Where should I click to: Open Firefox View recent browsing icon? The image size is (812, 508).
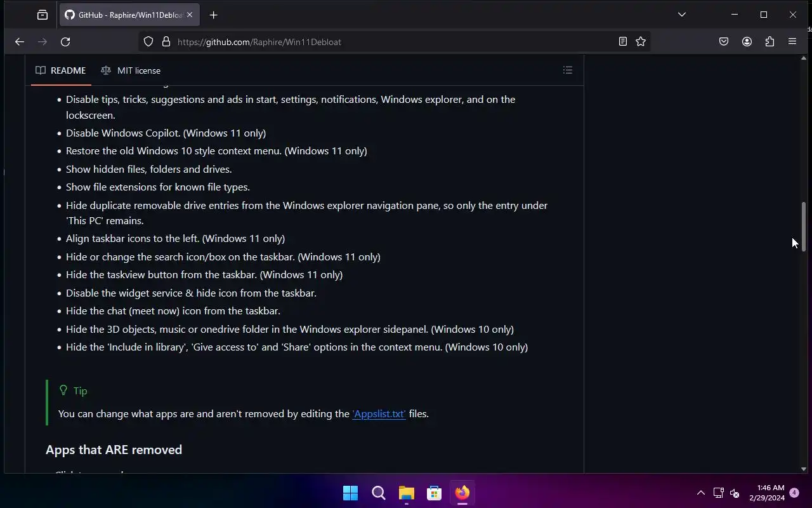pyautogui.click(x=43, y=15)
